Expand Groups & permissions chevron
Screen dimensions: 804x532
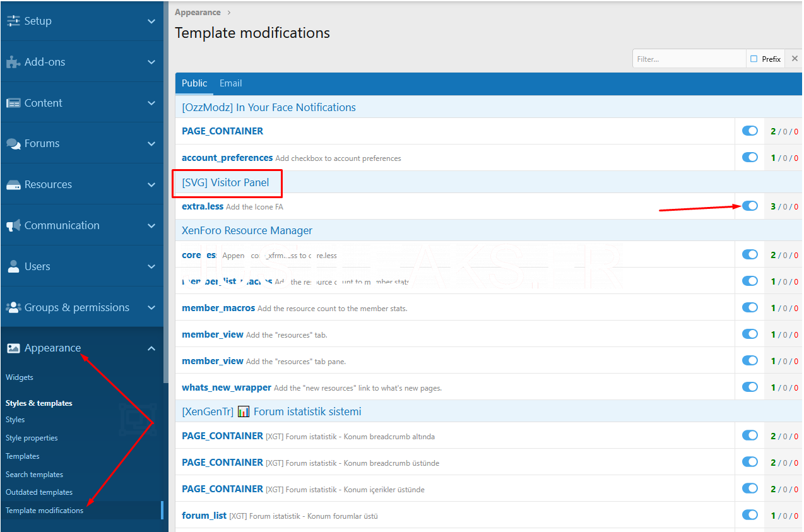click(x=151, y=307)
